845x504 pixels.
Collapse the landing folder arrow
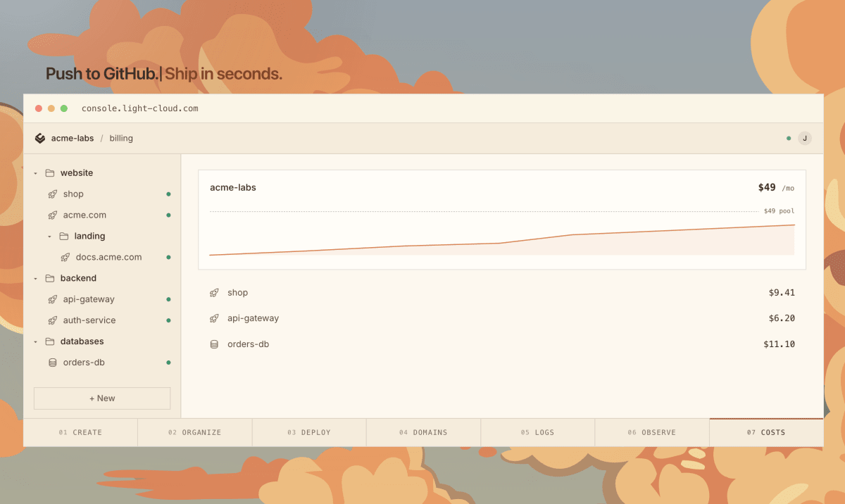tap(49, 237)
